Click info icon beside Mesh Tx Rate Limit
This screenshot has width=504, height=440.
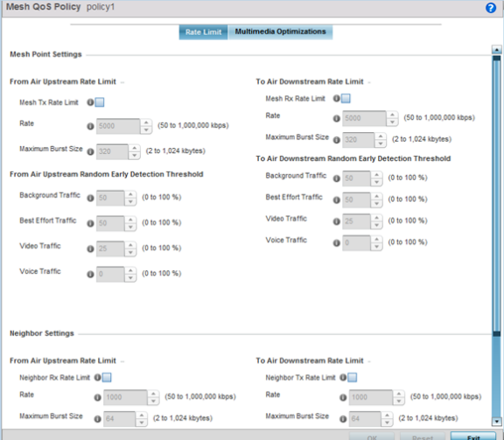pyautogui.click(x=90, y=102)
